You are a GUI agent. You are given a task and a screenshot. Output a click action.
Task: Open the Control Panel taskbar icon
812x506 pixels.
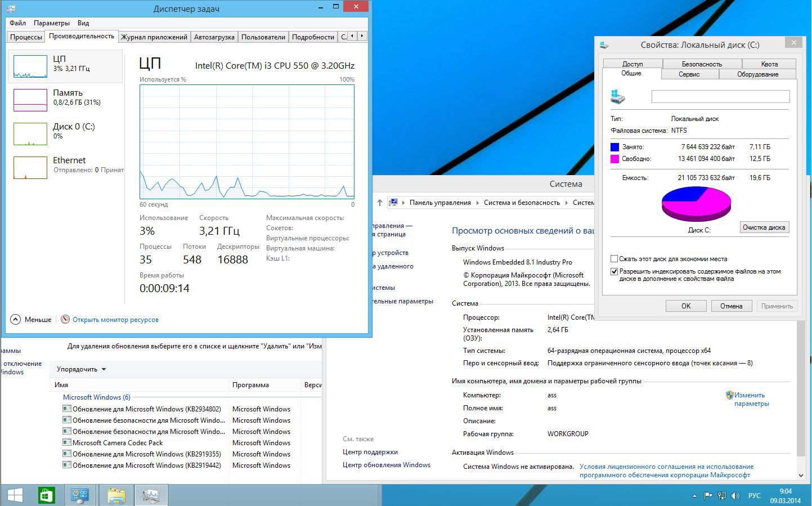(79, 495)
